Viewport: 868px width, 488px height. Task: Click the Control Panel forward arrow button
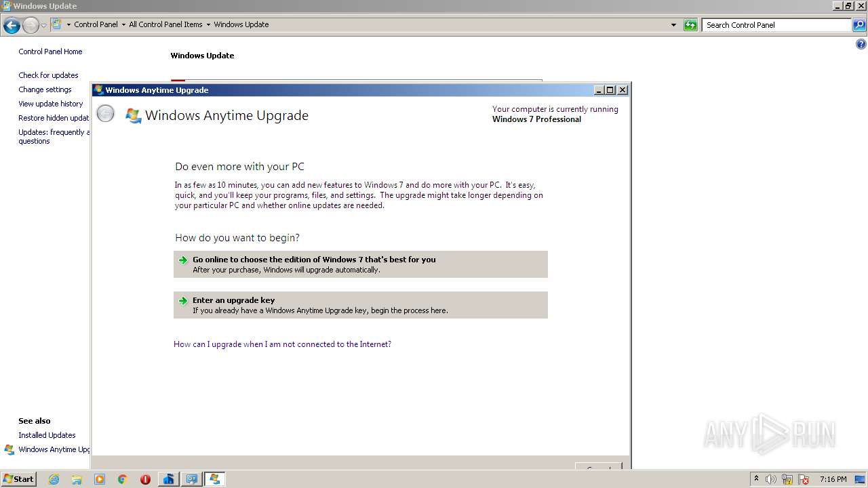(x=31, y=26)
